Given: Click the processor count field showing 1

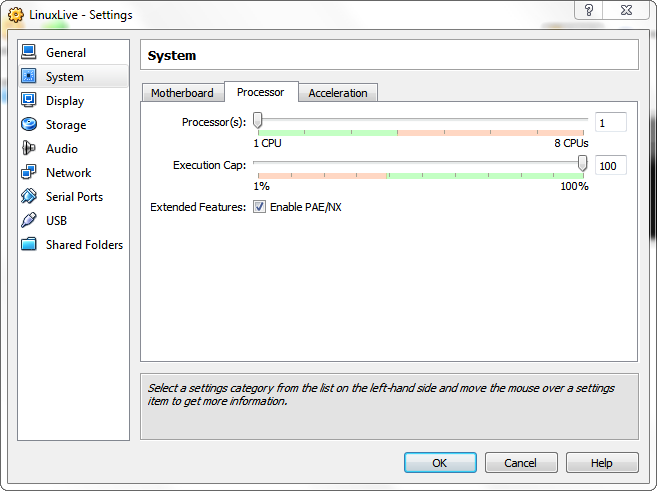Looking at the screenshot, I should 610,123.
